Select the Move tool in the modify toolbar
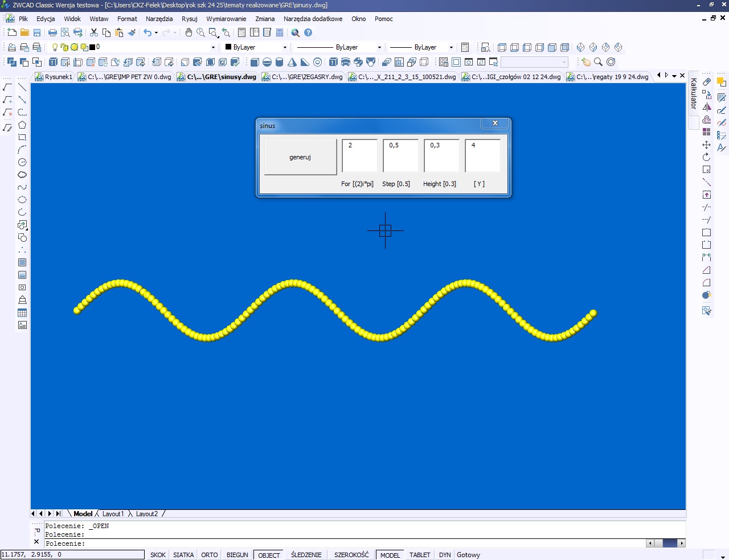Image resolution: width=729 pixels, height=560 pixels. pyautogui.click(x=706, y=145)
